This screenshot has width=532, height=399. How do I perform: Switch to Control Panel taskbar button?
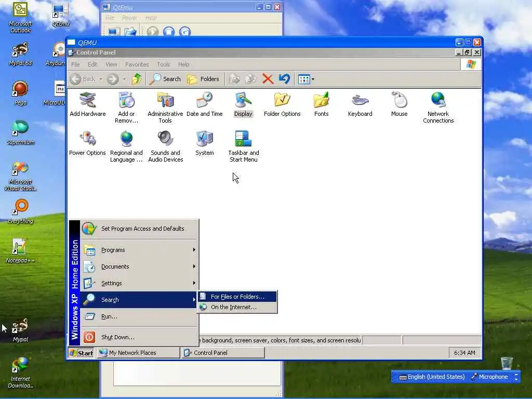[x=223, y=353]
